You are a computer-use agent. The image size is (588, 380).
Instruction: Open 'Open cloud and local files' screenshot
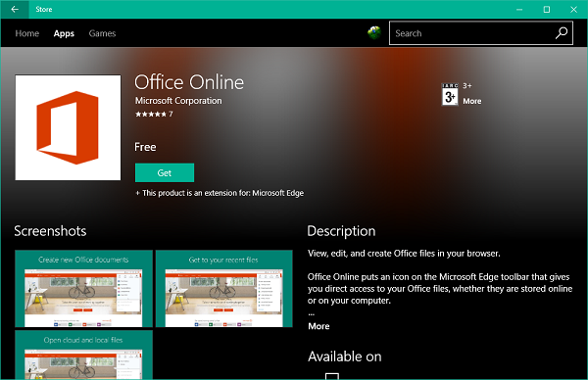click(83, 355)
